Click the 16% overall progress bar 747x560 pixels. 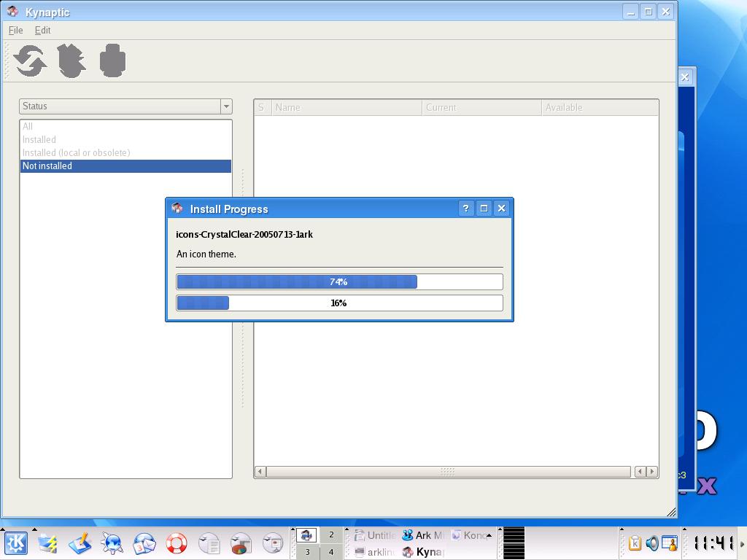pos(339,303)
